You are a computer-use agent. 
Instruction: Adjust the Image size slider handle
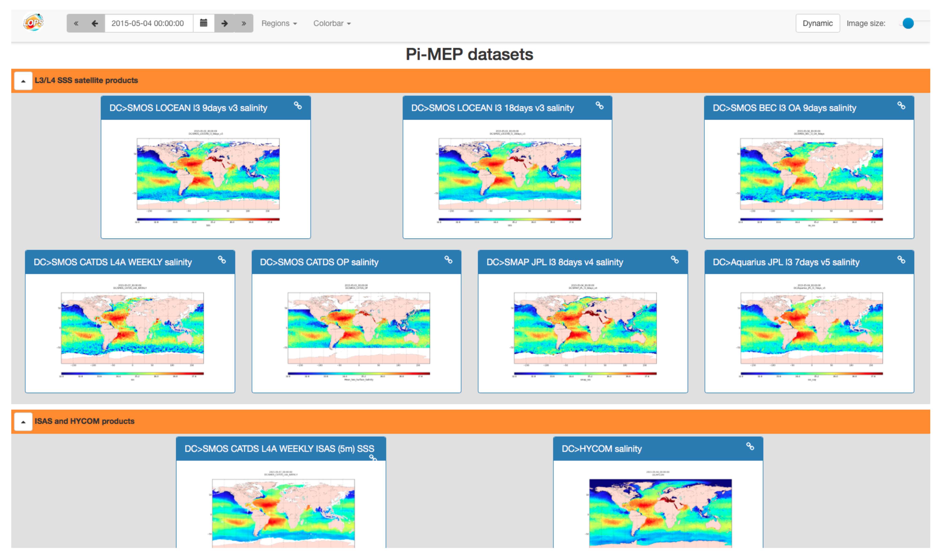tap(908, 23)
